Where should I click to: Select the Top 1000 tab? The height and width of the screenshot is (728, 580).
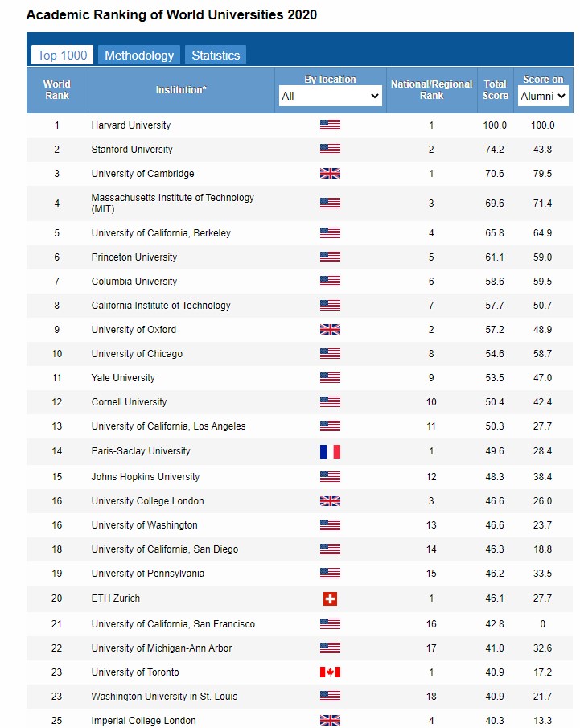click(x=63, y=56)
